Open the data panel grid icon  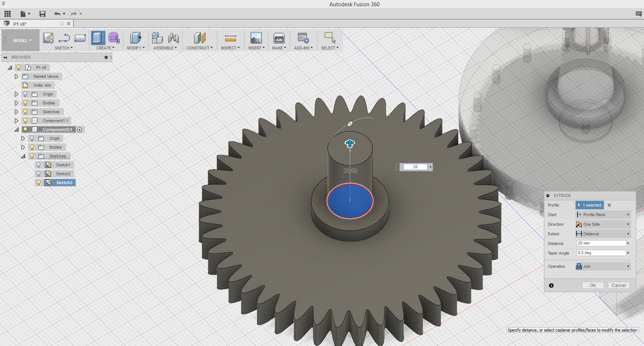click(8, 14)
